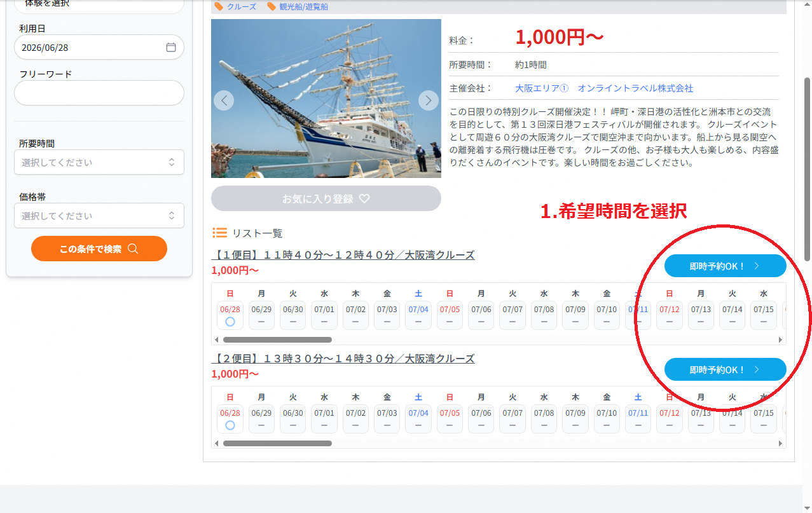Click left scroll arrow of 2便目 calendar

click(216, 443)
